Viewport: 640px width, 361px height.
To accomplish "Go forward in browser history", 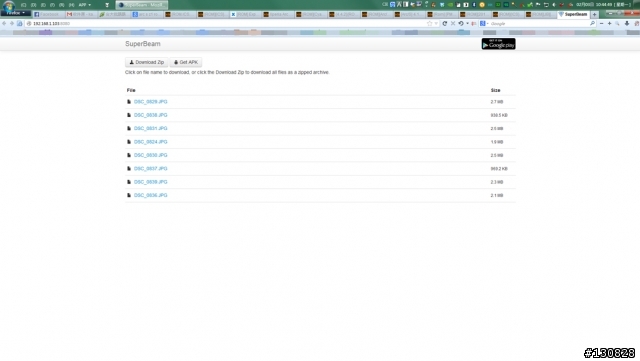I will pyautogui.click(x=12, y=24).
